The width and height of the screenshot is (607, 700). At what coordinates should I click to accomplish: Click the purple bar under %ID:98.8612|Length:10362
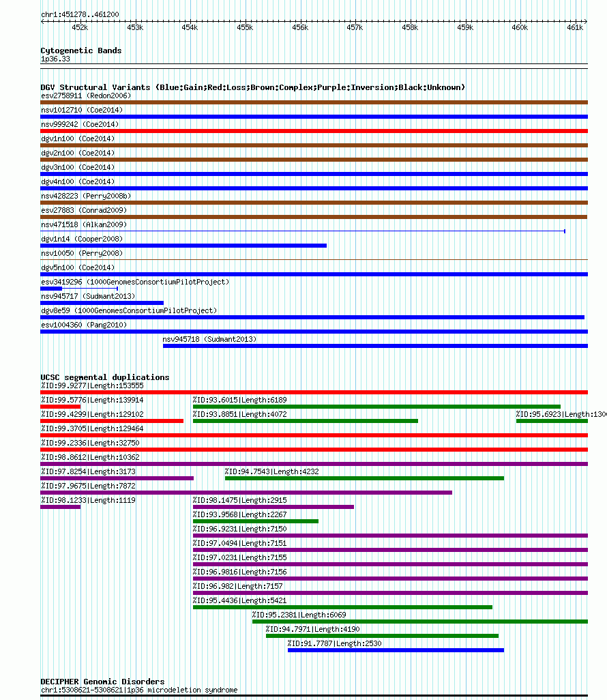pyautogui.click(x=314, y=464)
